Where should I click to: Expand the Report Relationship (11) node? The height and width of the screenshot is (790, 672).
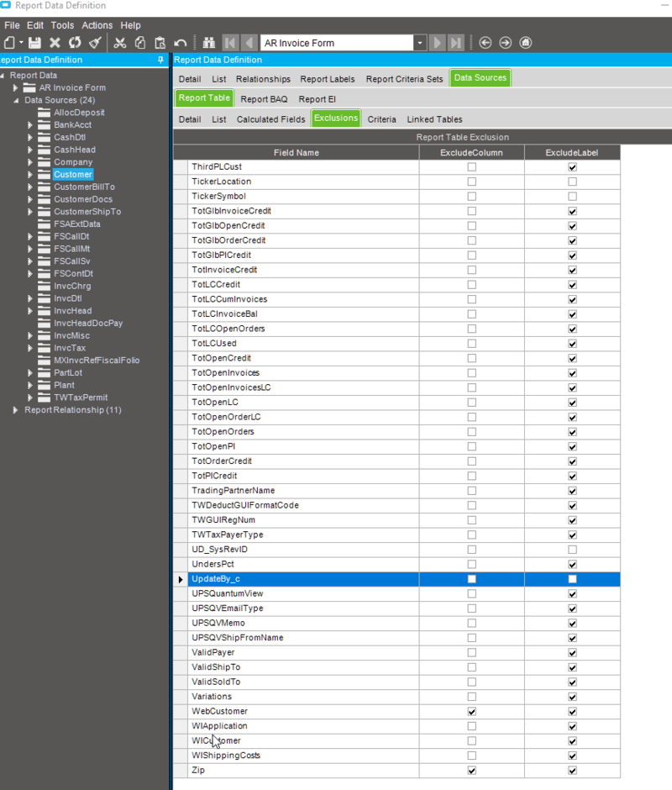click(x=13, y=410)
